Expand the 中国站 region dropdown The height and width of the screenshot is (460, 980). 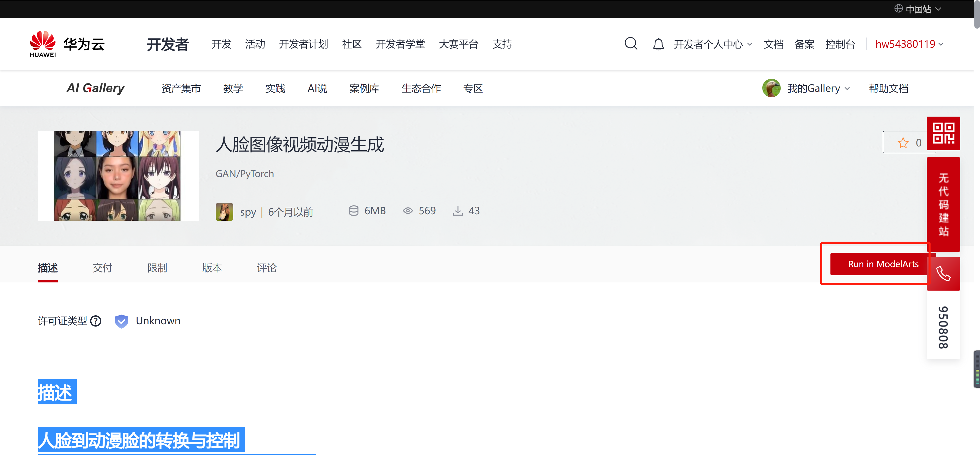pos(918,9)
